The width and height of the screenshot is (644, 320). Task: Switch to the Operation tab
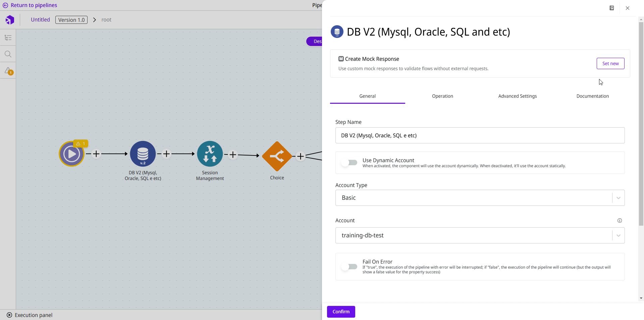[442, 96]
